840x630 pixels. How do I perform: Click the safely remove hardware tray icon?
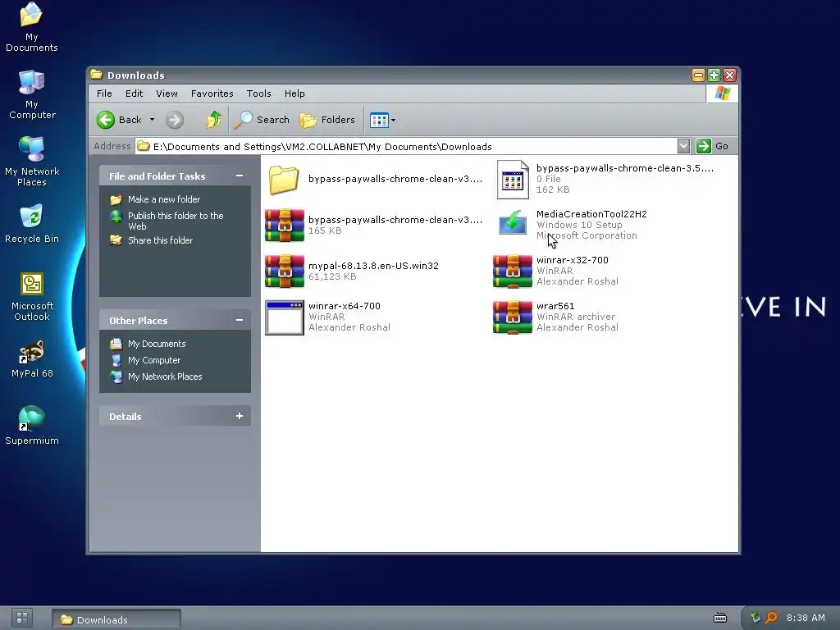coord(756,618)
